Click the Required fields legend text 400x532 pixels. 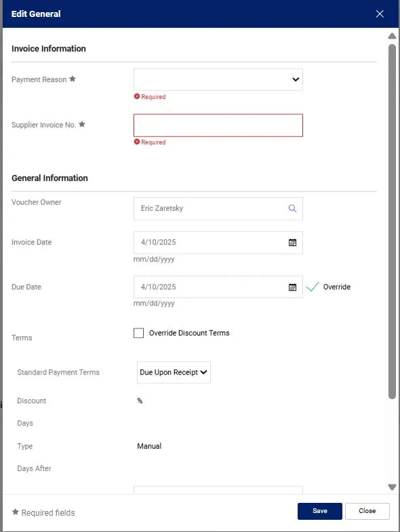point(48,512)
